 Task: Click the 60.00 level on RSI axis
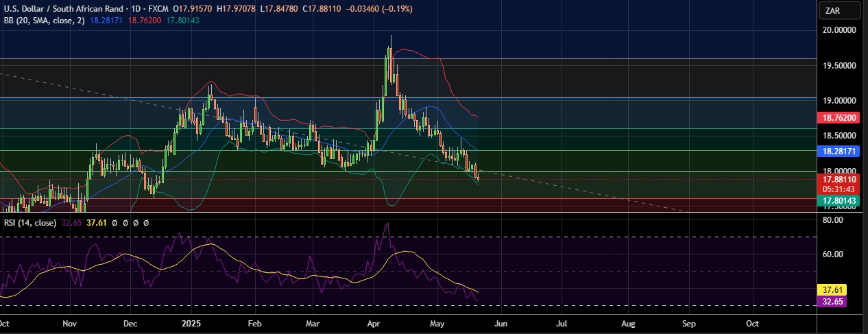(x=832, y=254)
